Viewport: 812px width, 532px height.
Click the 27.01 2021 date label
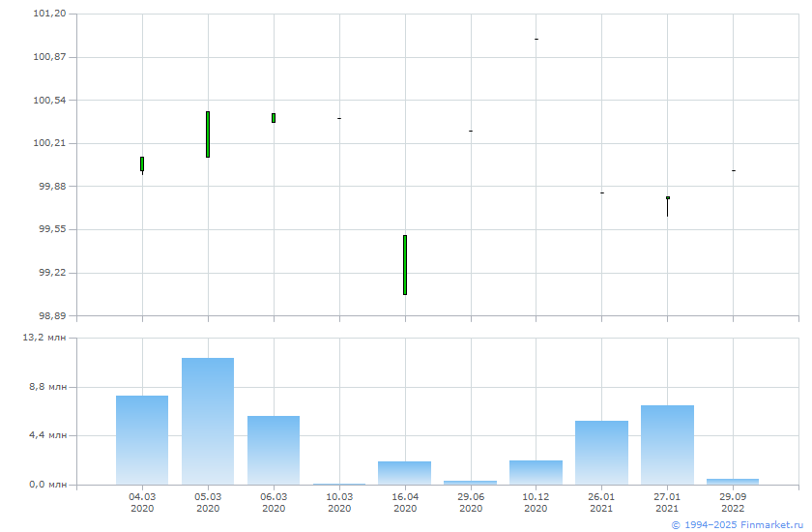pos(667,502)
